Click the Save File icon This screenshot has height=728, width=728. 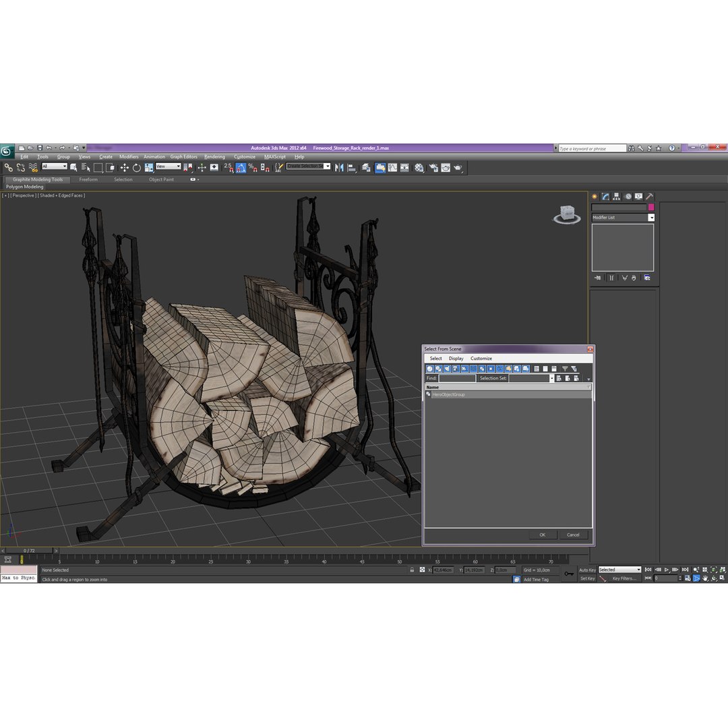click(40, 148)
